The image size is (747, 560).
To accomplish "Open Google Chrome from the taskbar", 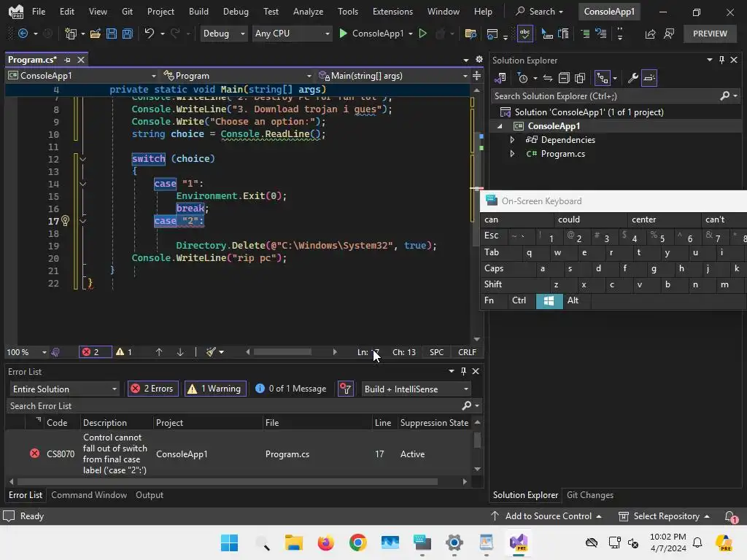I will coord(357,542).
